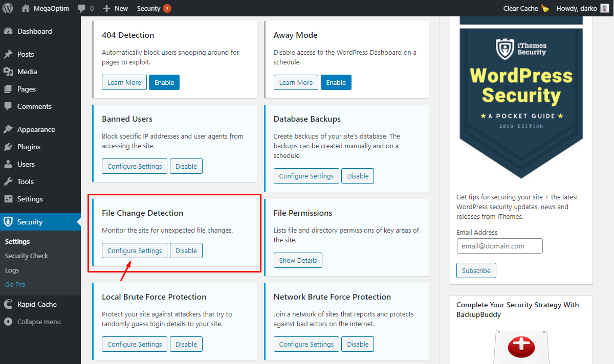Click the Rapid Cache icon in sidebar
Screen dimensions: 614x364
point(8,304)
